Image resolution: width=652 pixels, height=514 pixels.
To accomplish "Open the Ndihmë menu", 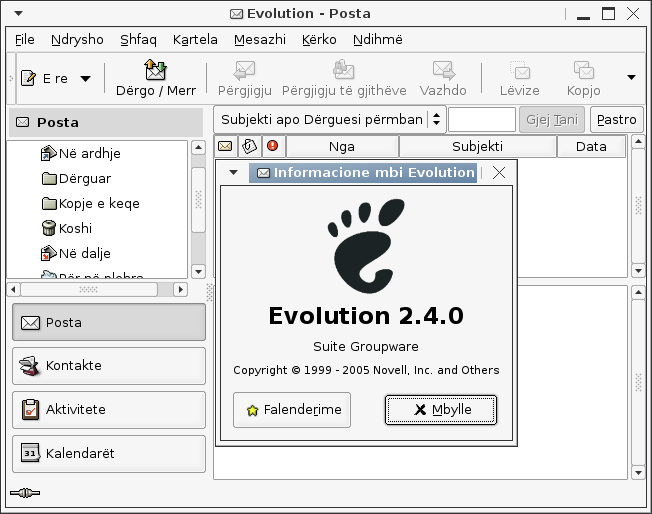I will tap(378, 40).
